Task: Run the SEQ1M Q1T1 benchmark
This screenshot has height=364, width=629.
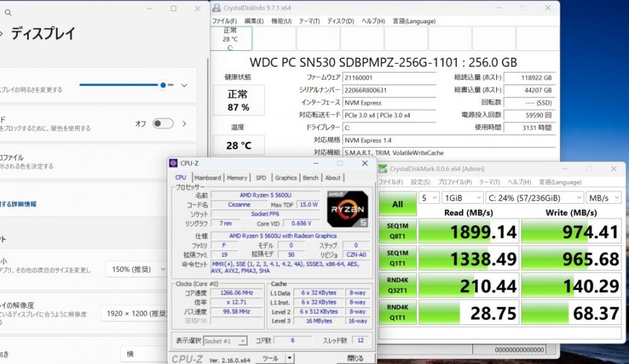Action: [x=398, y=258]
